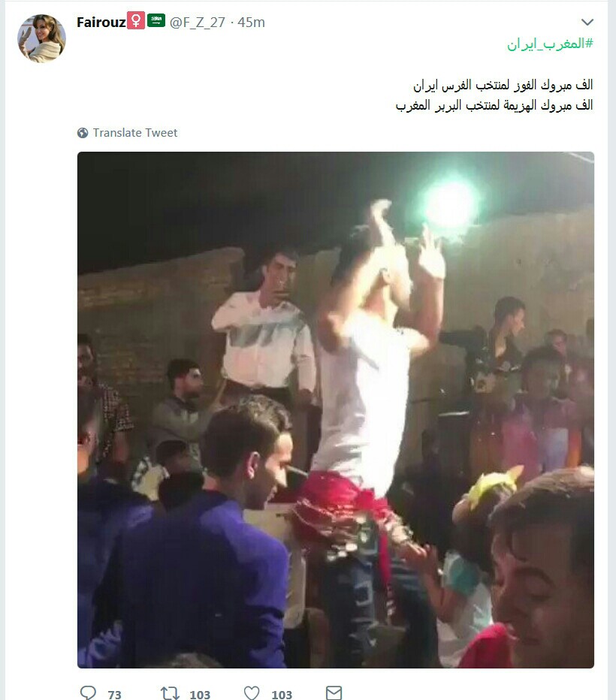The width and height of the screenshot is (616, 700).
Task: Click the Fairouz display name
Action: 101,22
